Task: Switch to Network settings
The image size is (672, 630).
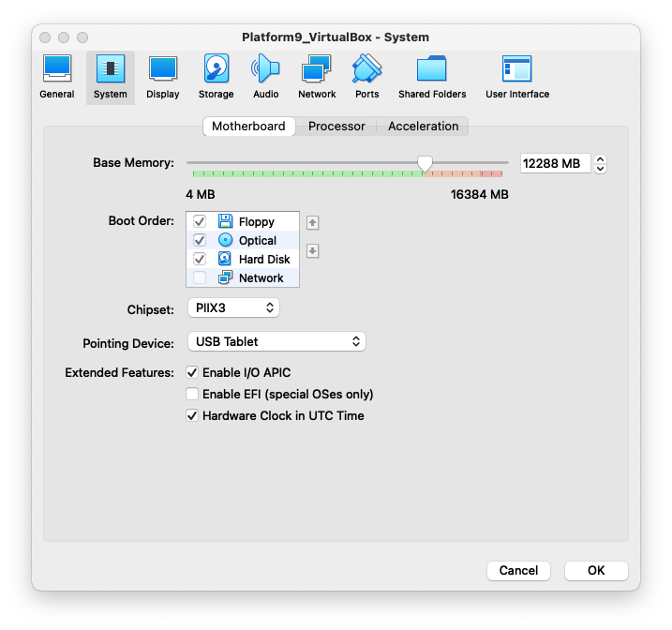Action: 317,77
